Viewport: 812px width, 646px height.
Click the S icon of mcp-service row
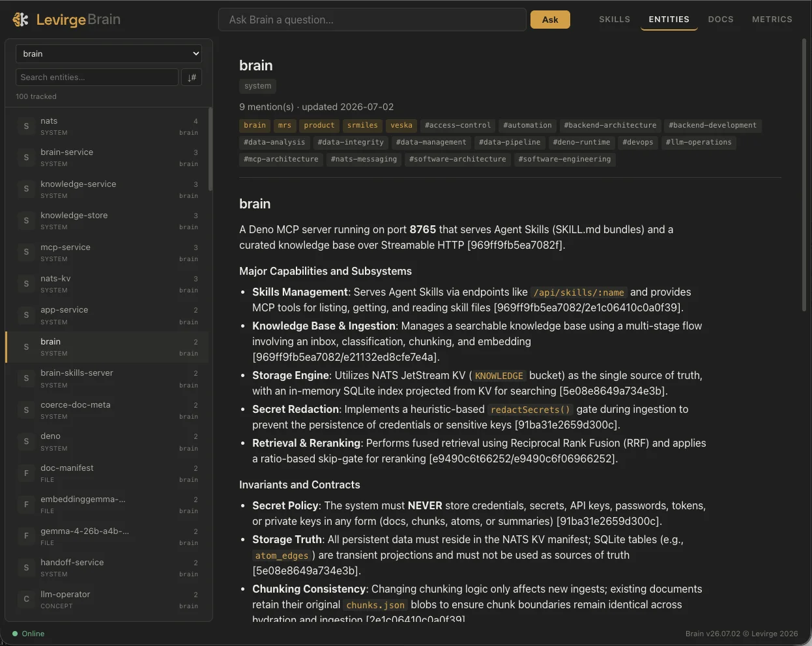click(26, 253)
